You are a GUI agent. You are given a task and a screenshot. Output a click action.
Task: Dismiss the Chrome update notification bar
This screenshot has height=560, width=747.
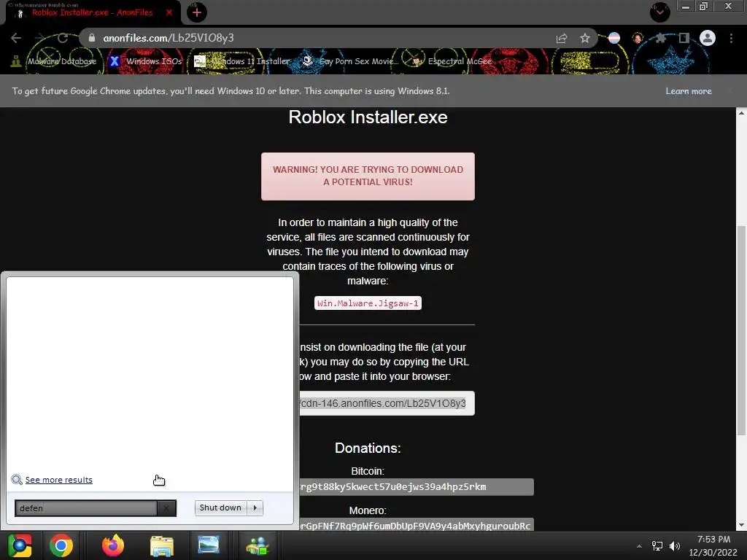(x=729, y=91)
